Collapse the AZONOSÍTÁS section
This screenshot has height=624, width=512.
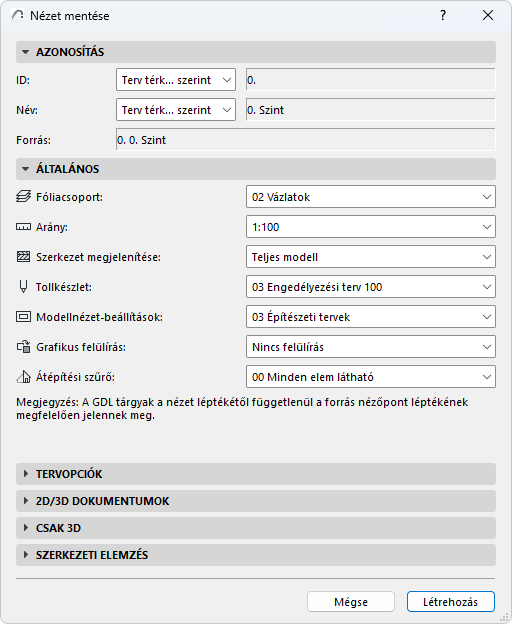[x=256, y=52]
